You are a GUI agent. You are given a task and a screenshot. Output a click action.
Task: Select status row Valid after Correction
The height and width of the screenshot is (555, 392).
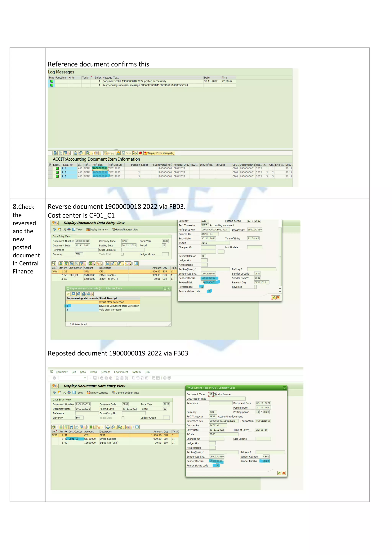103,310
